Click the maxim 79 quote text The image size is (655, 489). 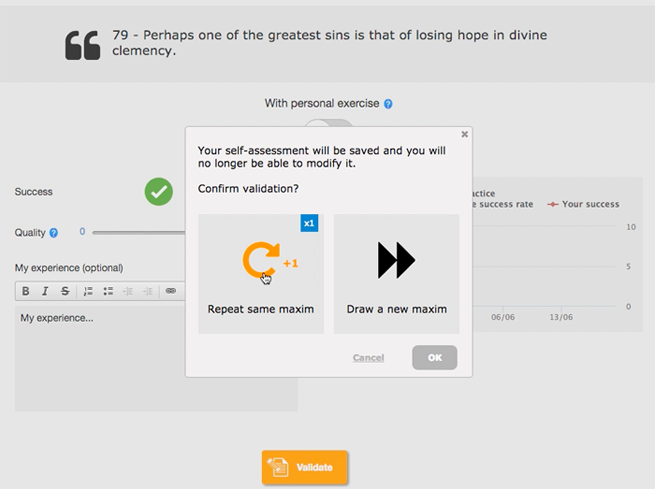[329, 43]
